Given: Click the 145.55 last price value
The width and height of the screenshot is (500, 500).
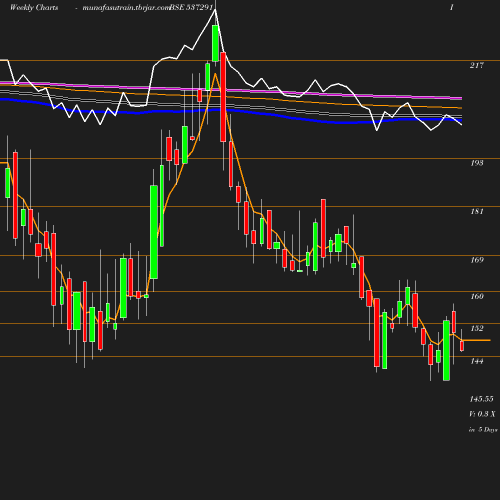Looking at the screenshot, I should (481, 399).
